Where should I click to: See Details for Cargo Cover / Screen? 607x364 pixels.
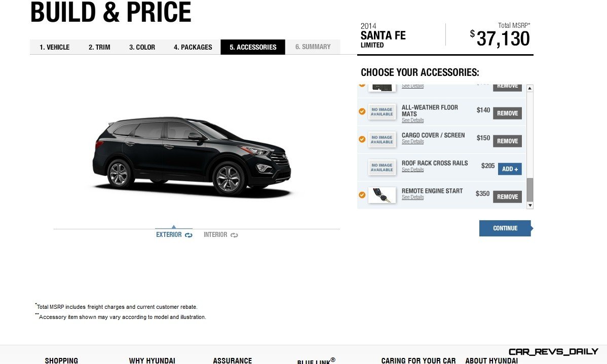click(x=412, y=142)
